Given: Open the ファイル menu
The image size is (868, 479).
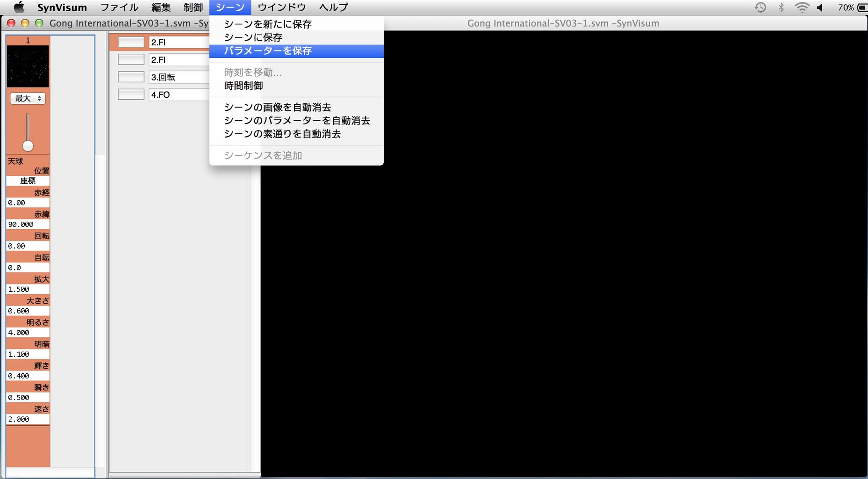Looking at the screenshot, I should 119,7.
